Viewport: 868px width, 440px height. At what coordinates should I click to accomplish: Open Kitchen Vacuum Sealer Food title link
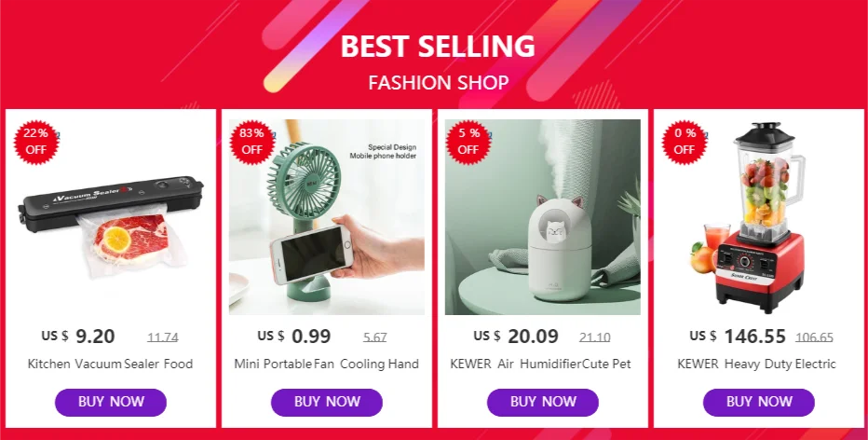110,364
